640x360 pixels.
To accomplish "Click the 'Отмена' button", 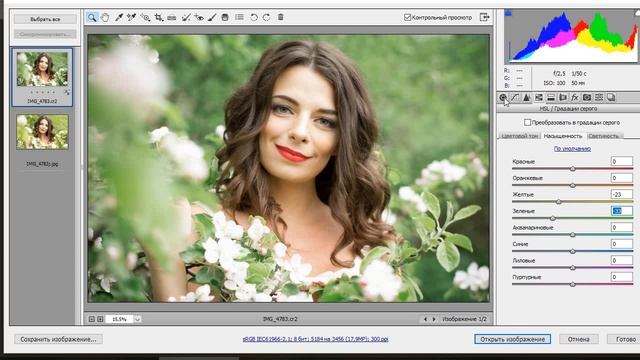I will click(578, 339).
